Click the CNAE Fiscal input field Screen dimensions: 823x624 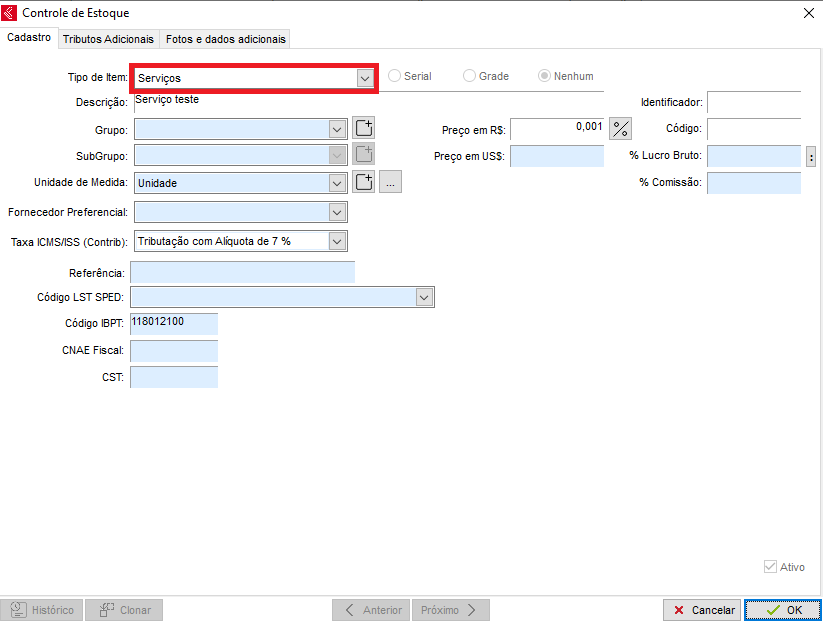click(173, 351)
